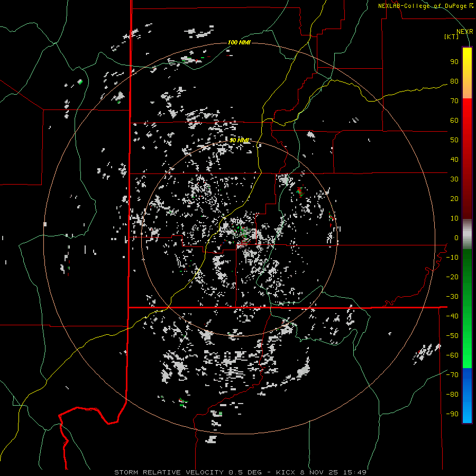Click the 90 value on velocity scale

click(454, 62)
